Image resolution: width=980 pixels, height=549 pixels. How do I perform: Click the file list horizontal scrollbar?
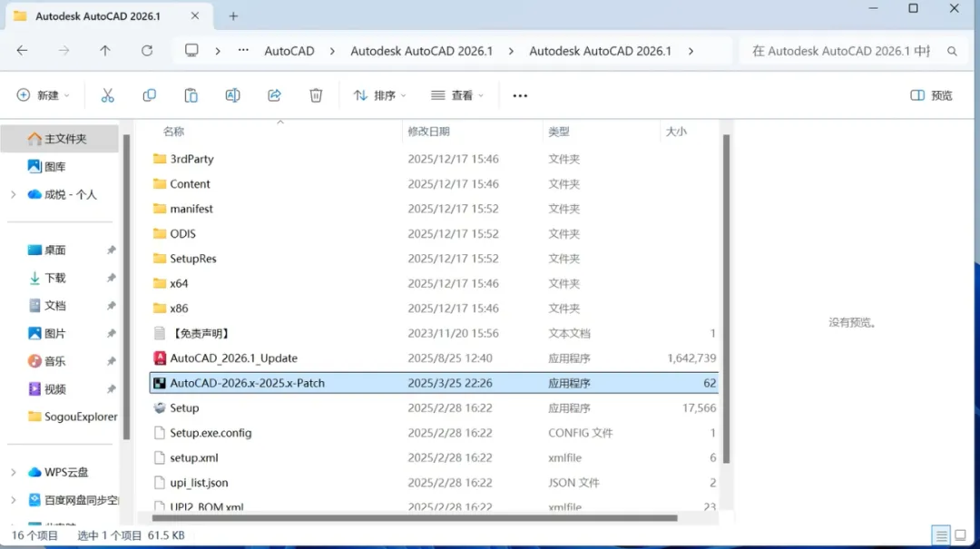pyautogui.click(x=415, y=518)
